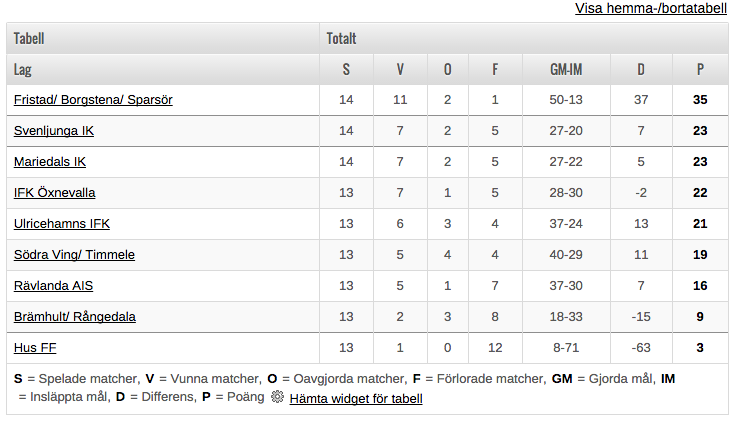
Task: Click Hämta widget för tabell link
Action: pos(356,399)
